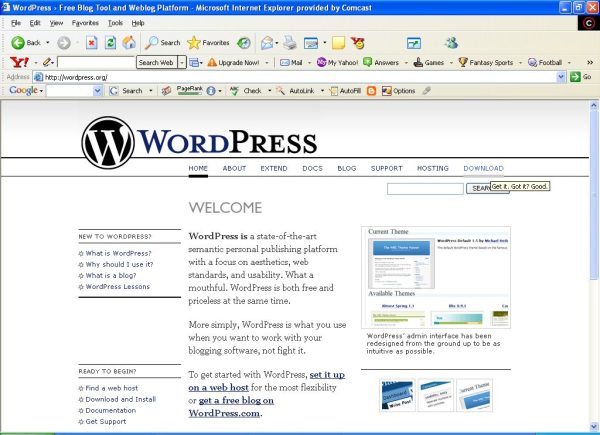Open Fantasy Sports trophy button
The image size is (600, 435).
[x=486, y=62]
